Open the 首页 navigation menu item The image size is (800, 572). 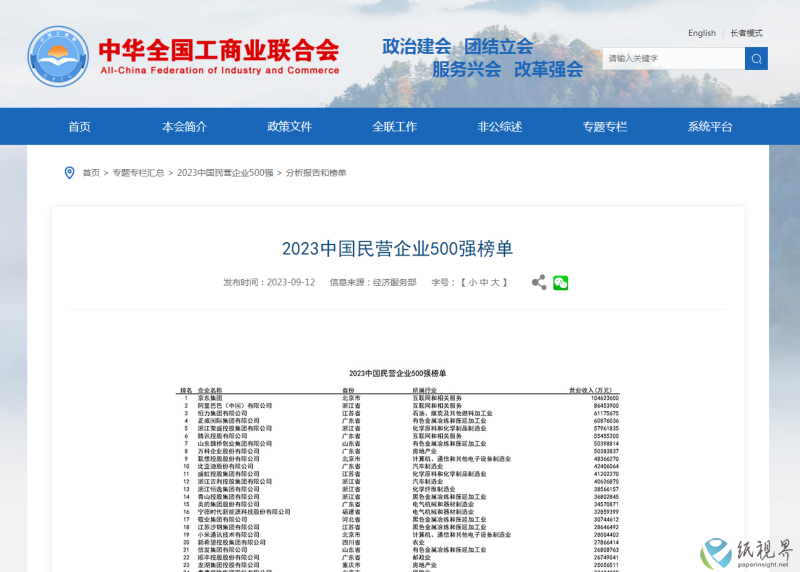pos(80,127)
